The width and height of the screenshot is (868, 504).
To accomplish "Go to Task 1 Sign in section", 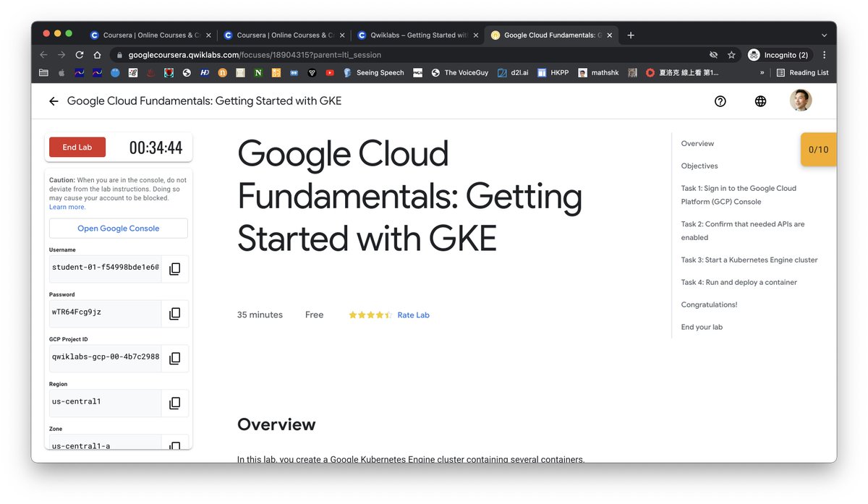I will (x=739, y=195).
